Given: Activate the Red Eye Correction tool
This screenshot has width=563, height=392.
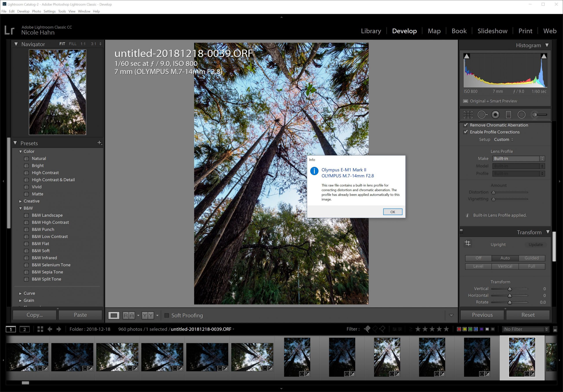Looking at the screenshot, I should point(495,115).
